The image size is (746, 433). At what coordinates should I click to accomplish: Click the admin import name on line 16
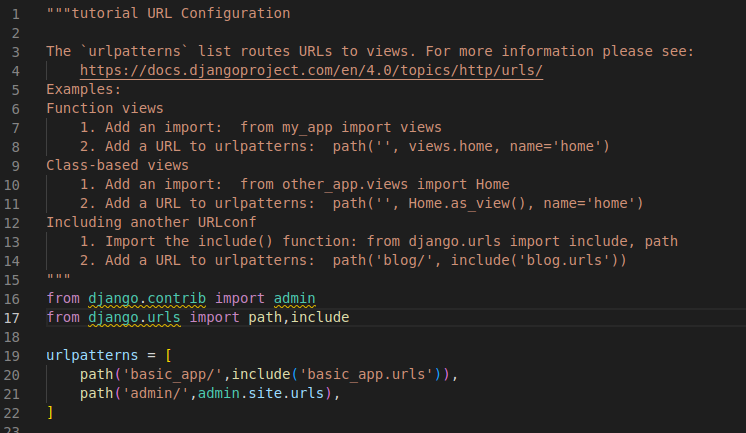click(295, 298)
